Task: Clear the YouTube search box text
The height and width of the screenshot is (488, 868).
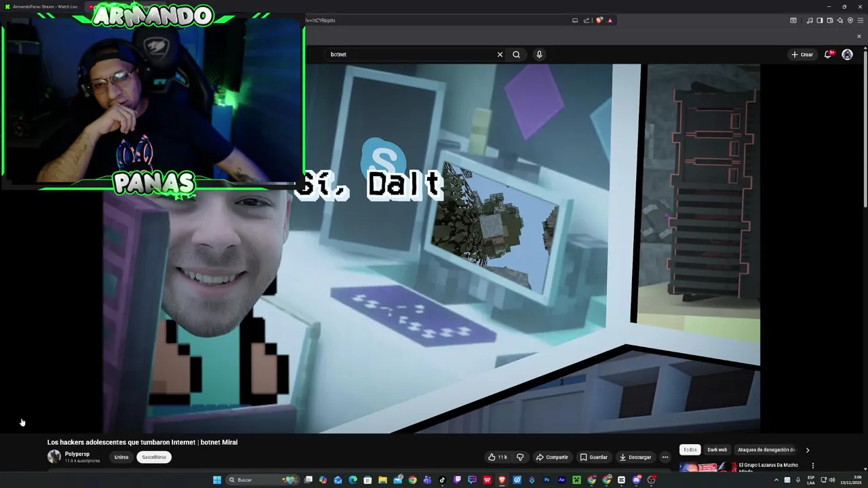Action: pyautogui.click(x=500, y=54)
